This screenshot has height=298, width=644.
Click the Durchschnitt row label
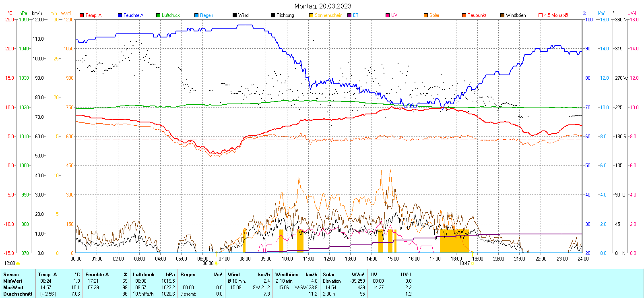(x=18, y=294)
